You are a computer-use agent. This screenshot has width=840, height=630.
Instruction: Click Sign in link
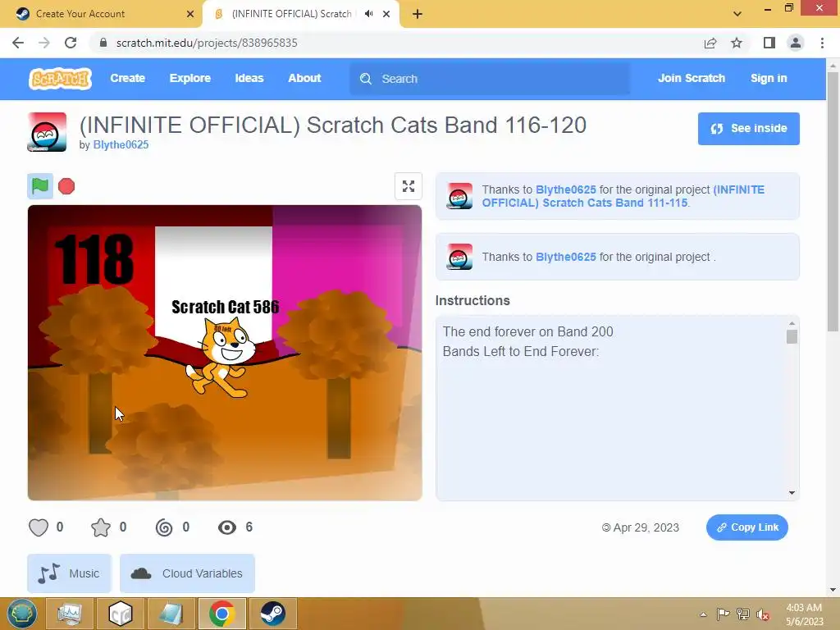[x=769, y=78]
